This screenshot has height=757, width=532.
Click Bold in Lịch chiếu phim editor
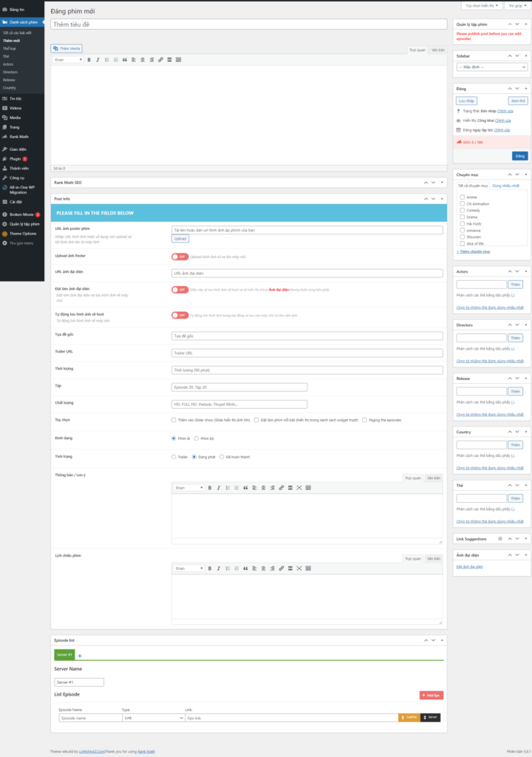click(210, 568)
